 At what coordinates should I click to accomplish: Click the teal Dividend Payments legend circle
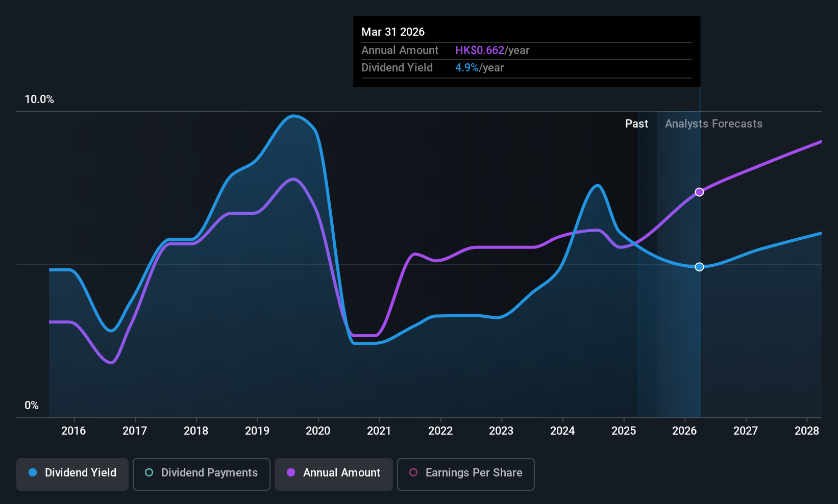pos(149,472)
